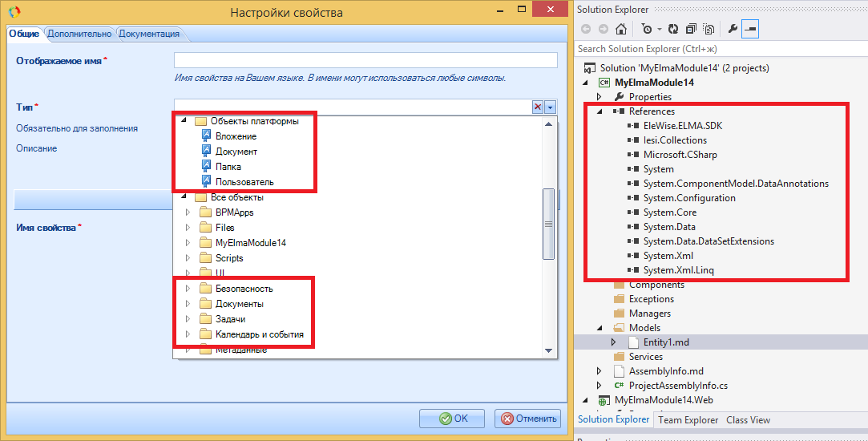This screenshot has width=868, height=441.
Task: Choose the Пользователь item in the type list
Action: pyautogui.click(x=244, y=182)
